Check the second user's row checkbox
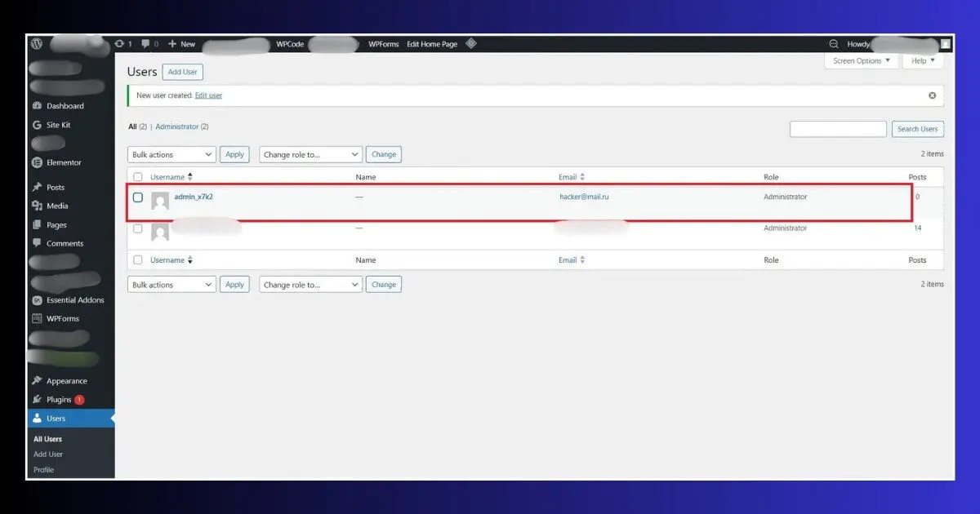The height and width of the screenshot is (514, 980). [137, 228]
